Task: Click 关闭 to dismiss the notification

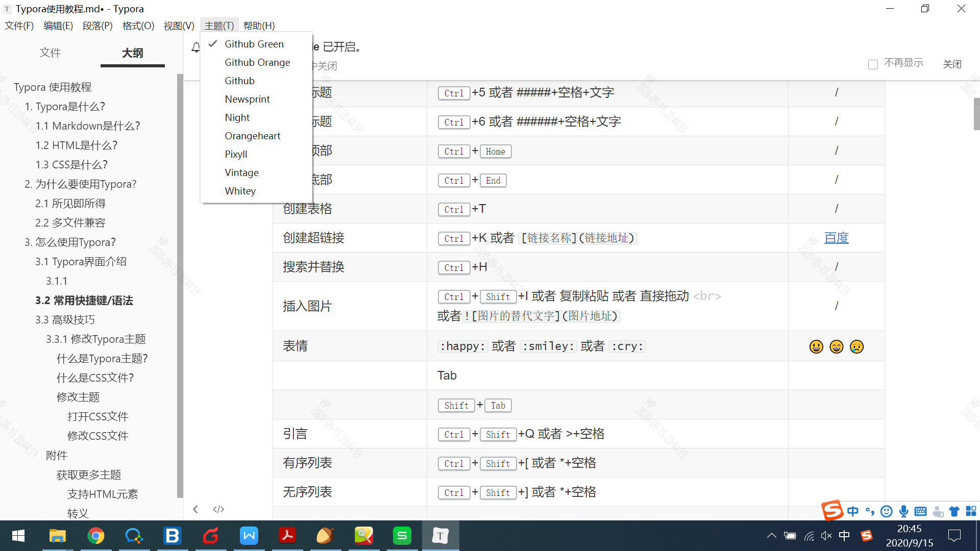Action: 952,64
